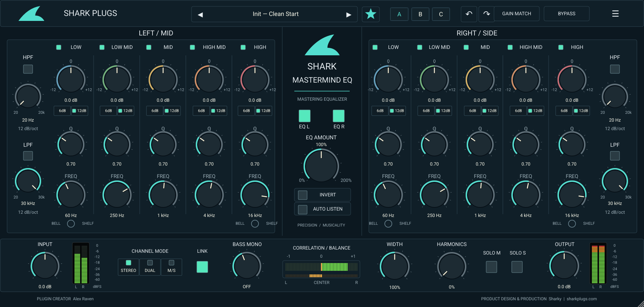Click the Left/Mid HPF frequency knob

[28, 97]
